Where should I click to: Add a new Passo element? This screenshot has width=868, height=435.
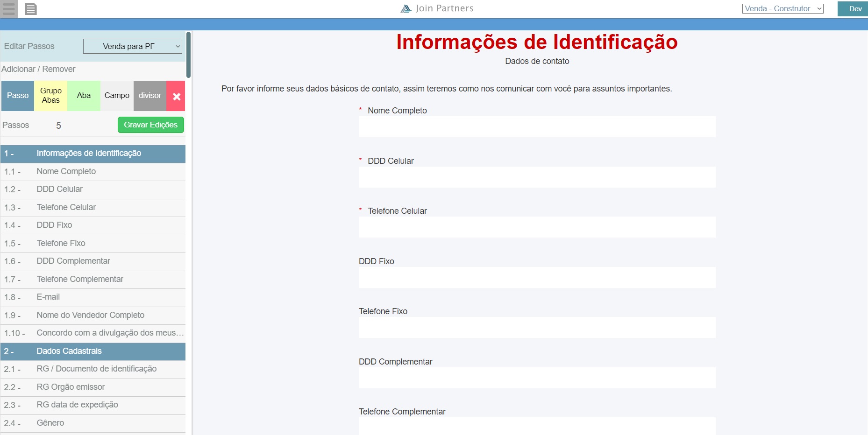coord(18,96)
